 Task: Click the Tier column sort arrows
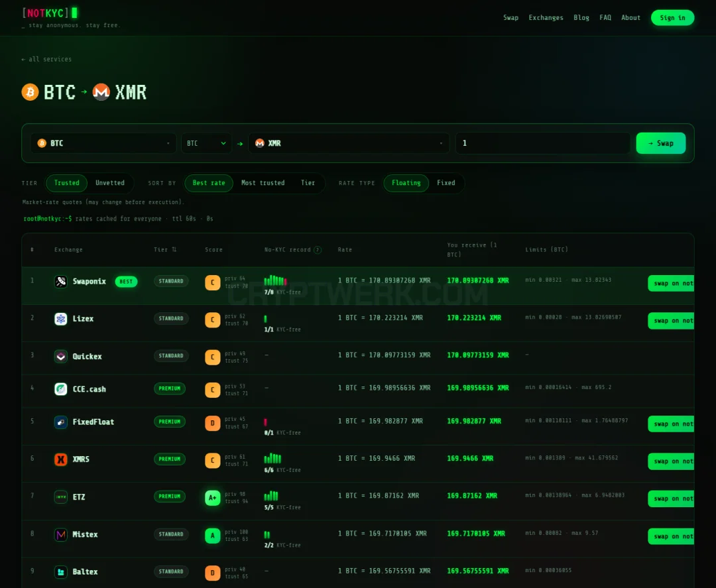(x=174, y=249)
